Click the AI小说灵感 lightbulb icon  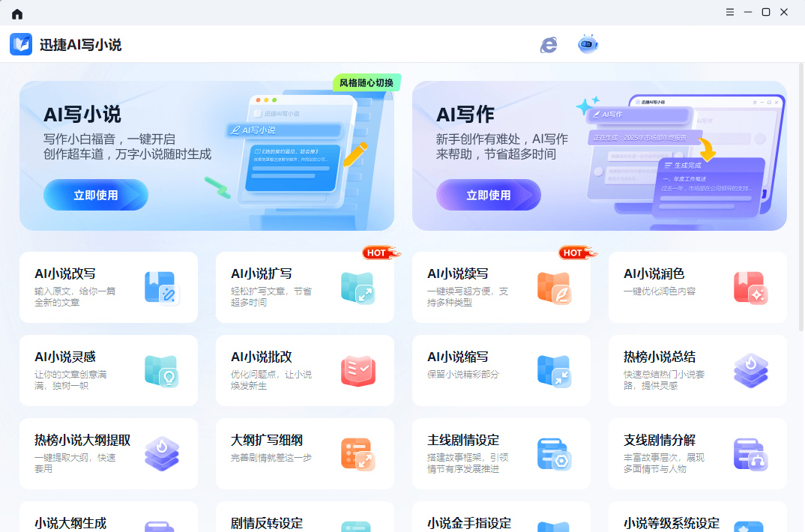162,371
